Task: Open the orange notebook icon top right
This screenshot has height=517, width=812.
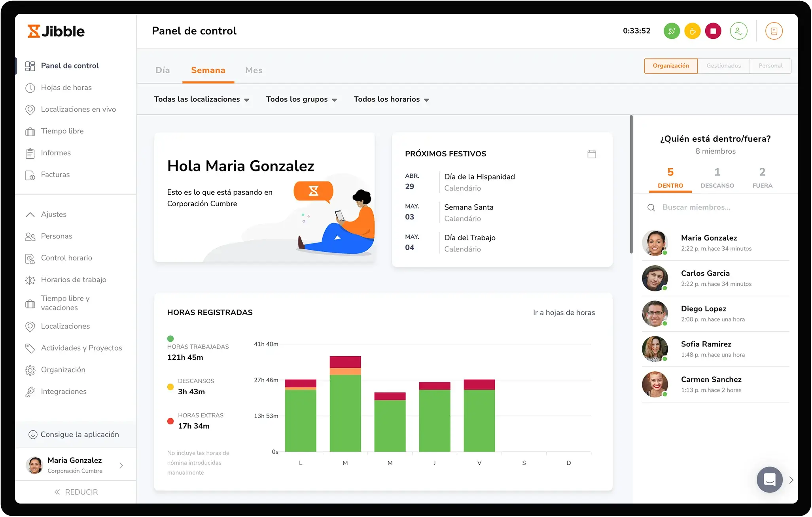Action: 774,31
